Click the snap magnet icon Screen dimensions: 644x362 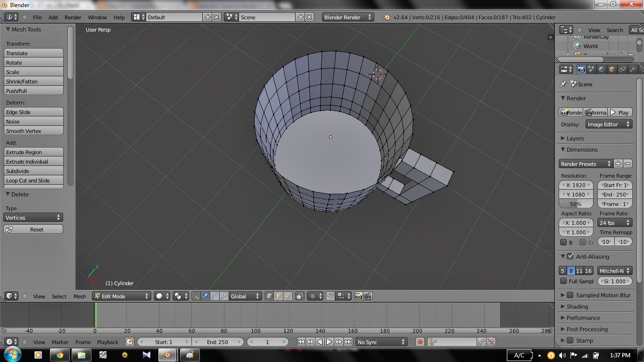point(330,296)
